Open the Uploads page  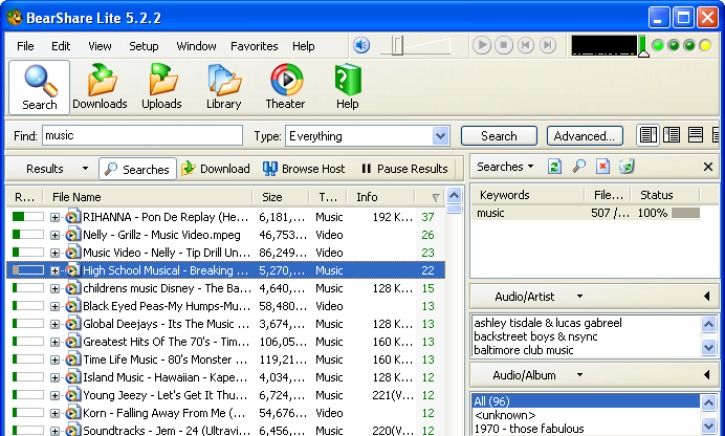(x=162, y=87)
